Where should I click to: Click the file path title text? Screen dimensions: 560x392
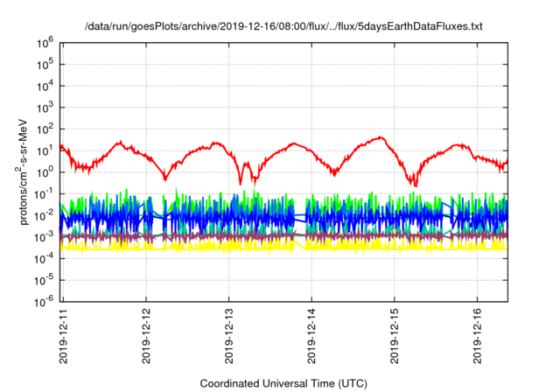click(x=283, y=26)
